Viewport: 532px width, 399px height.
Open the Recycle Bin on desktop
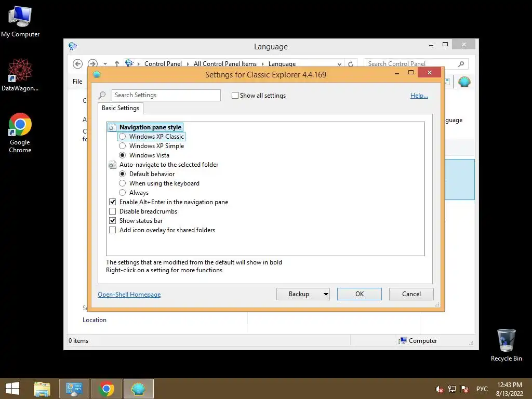[x=506, y=345]
